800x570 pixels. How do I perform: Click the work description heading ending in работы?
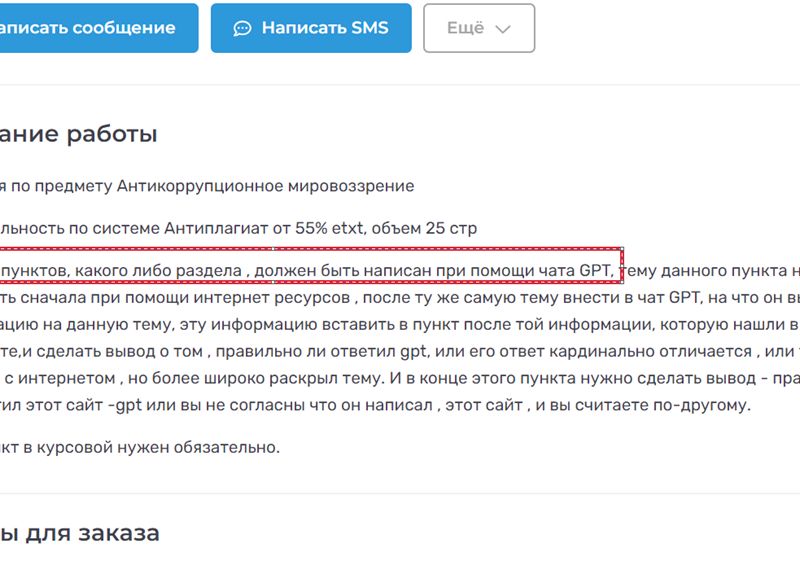(79, 134)
